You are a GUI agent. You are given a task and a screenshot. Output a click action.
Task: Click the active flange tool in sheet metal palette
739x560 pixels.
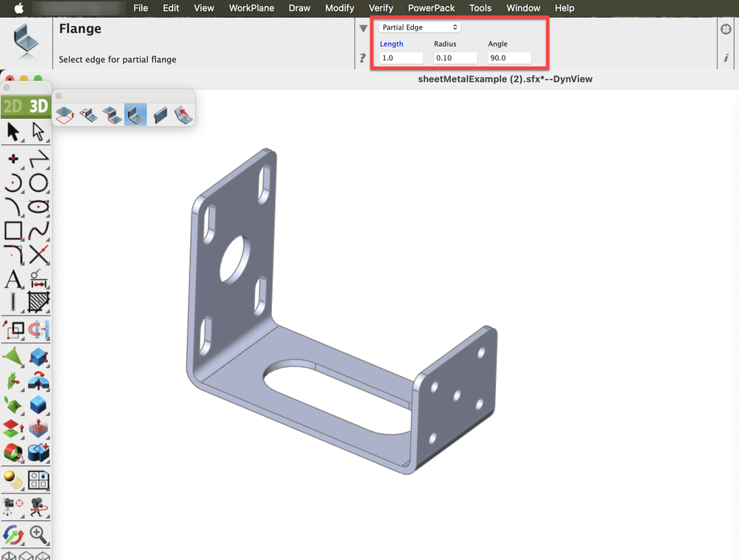click(x=135, y=115)
